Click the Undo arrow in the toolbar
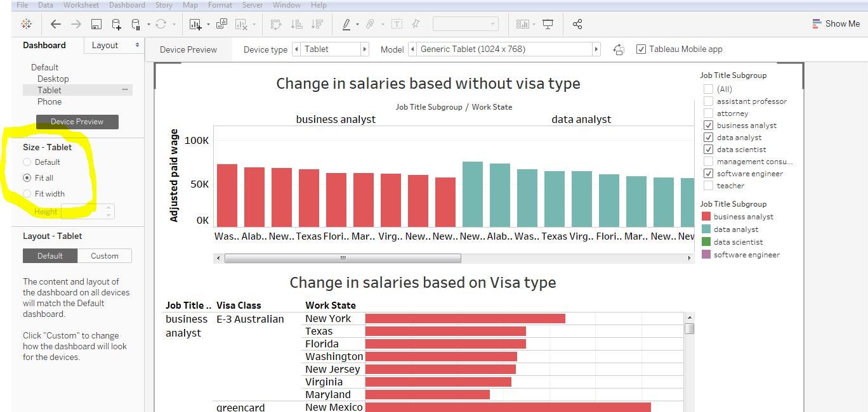The height and width of the screenshot is (412, 868). point(56,23)
